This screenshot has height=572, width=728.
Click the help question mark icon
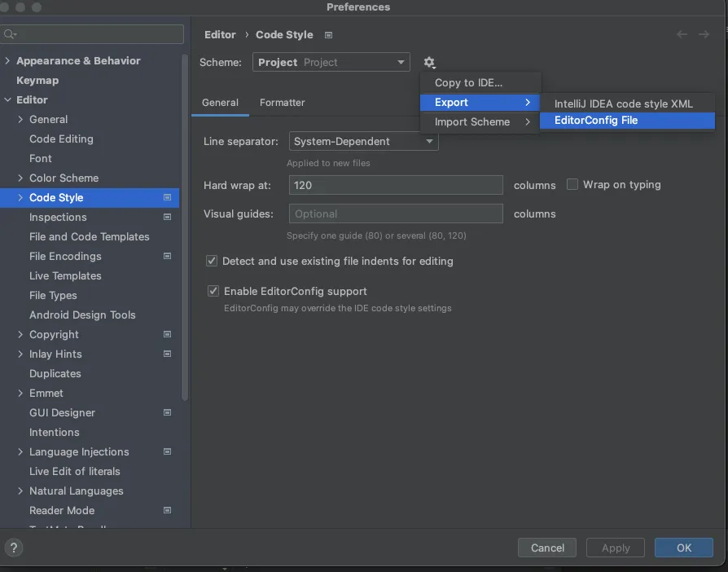click(13, 548)
